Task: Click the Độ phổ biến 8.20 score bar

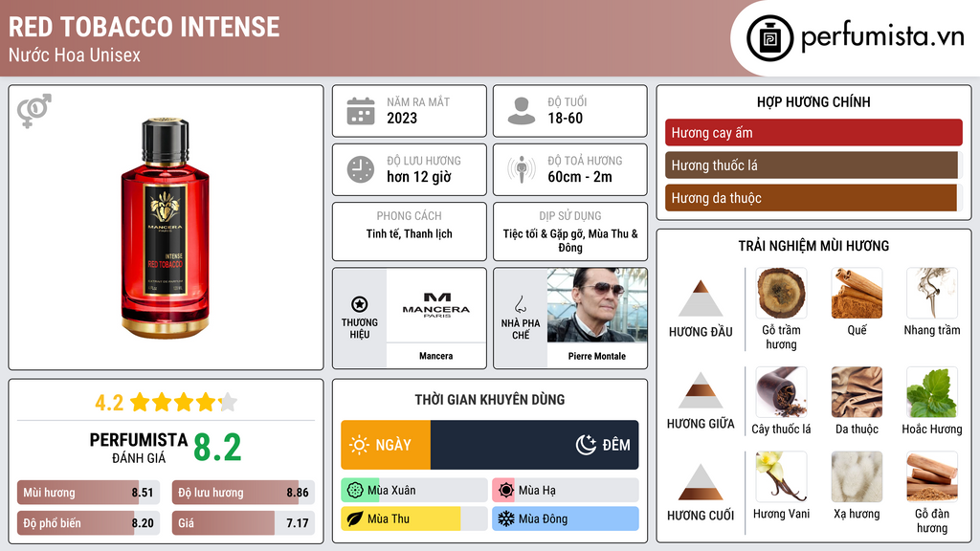Action: 89,523
